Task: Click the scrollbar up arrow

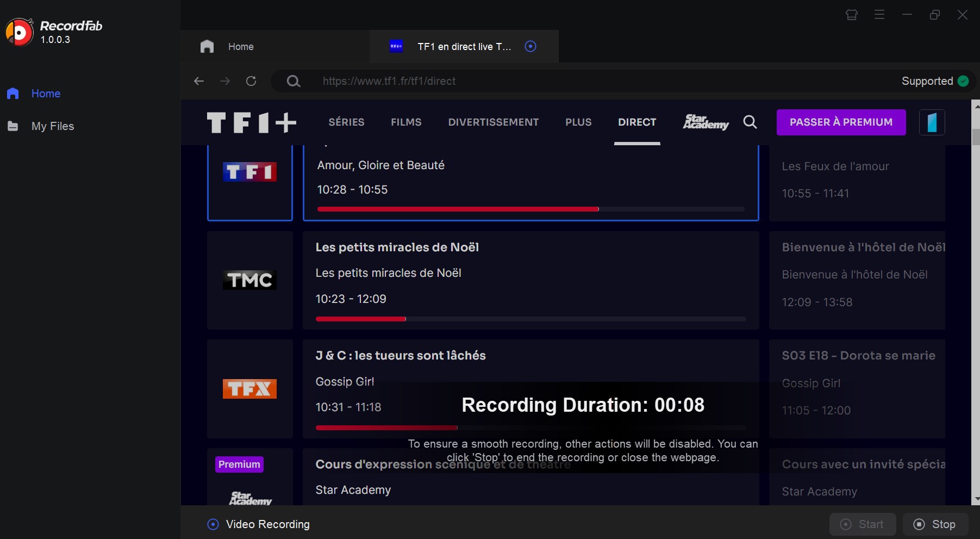Action: (976, 107)
